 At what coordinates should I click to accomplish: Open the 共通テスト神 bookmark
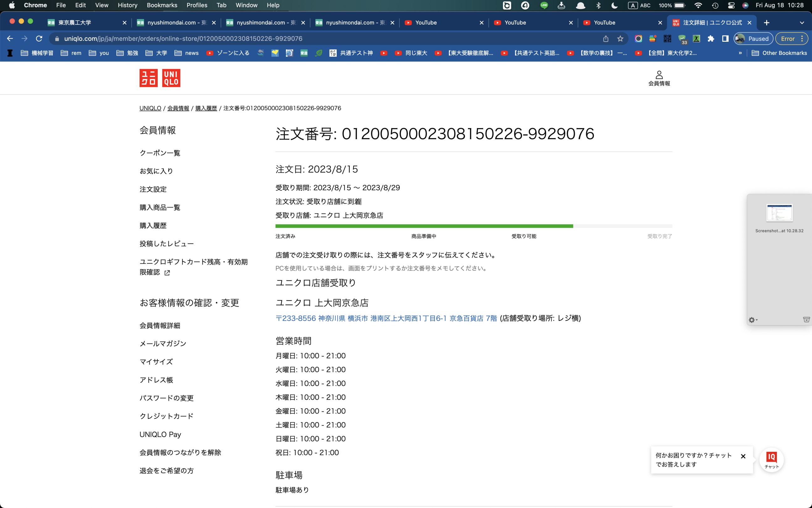coord(351,53)
